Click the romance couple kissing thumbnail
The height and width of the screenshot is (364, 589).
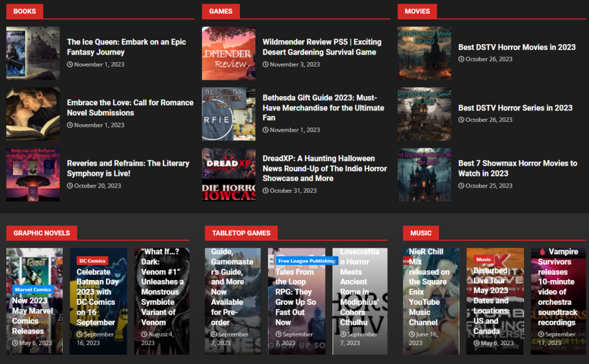(x=33, y=114)
